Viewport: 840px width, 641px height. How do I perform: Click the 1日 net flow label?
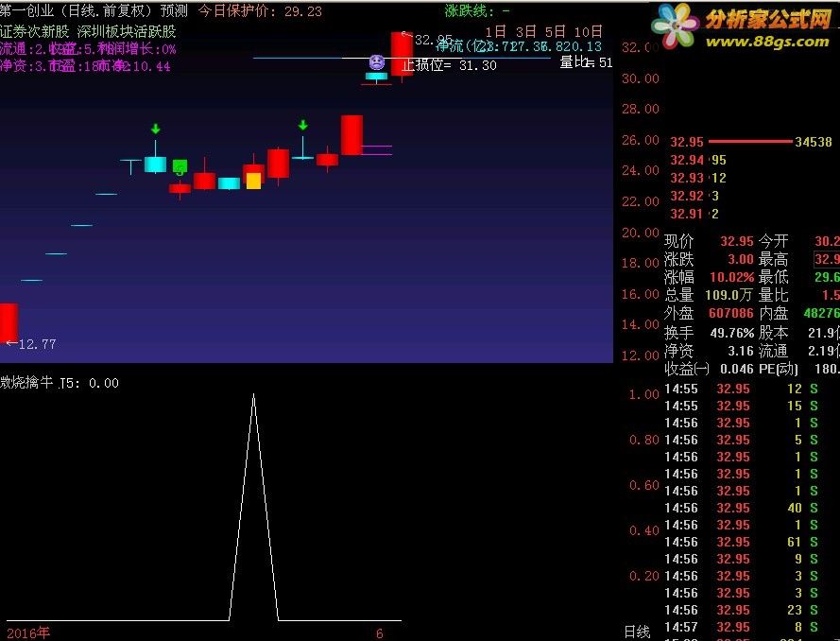pyautogui.click(x=495, y=32)
